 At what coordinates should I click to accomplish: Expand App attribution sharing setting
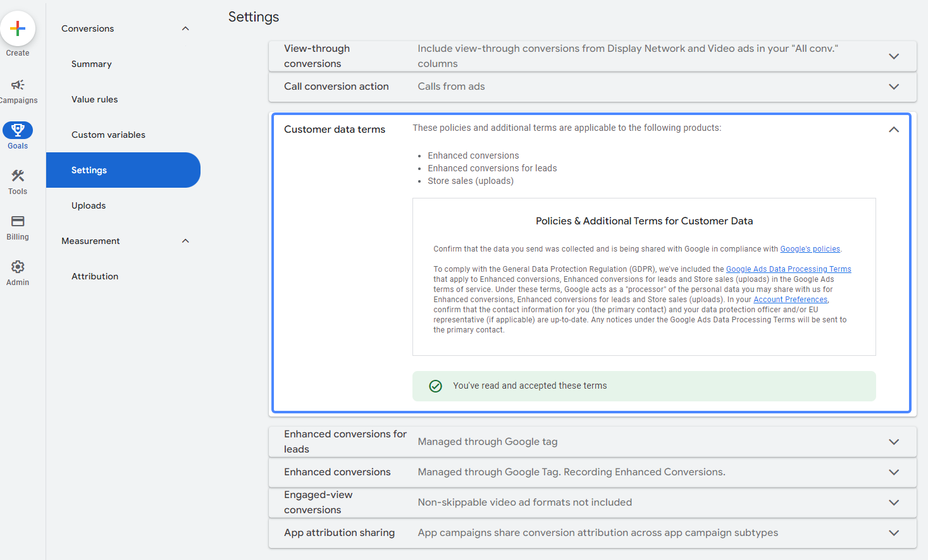click(894, 533)
